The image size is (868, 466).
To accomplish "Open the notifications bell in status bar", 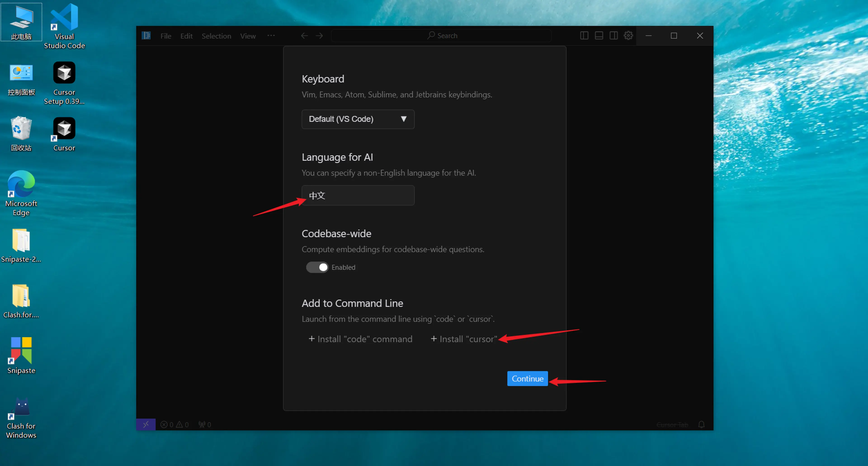I will [x=701, y=424].
